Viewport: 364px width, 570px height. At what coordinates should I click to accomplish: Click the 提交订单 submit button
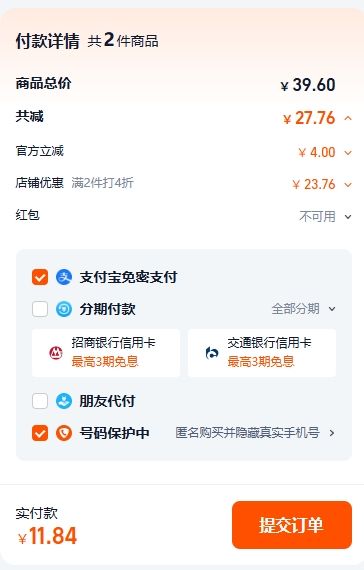click(x=292, y=525)
